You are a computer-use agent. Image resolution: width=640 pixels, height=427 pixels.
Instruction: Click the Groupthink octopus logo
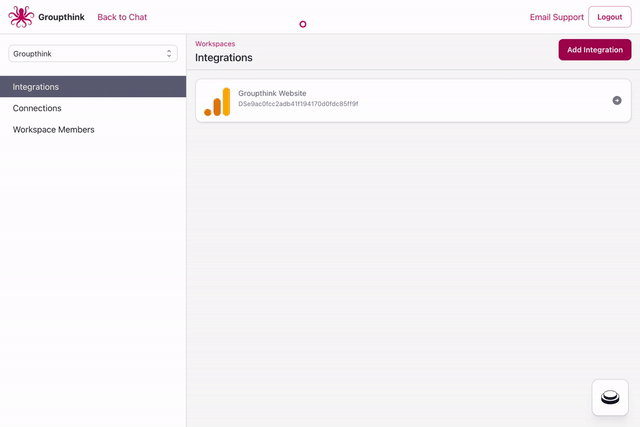(x=21, y=17)
